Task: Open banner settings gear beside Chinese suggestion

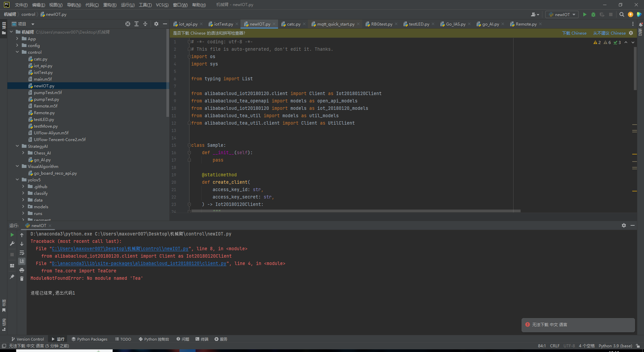Action: click(631, 33)
